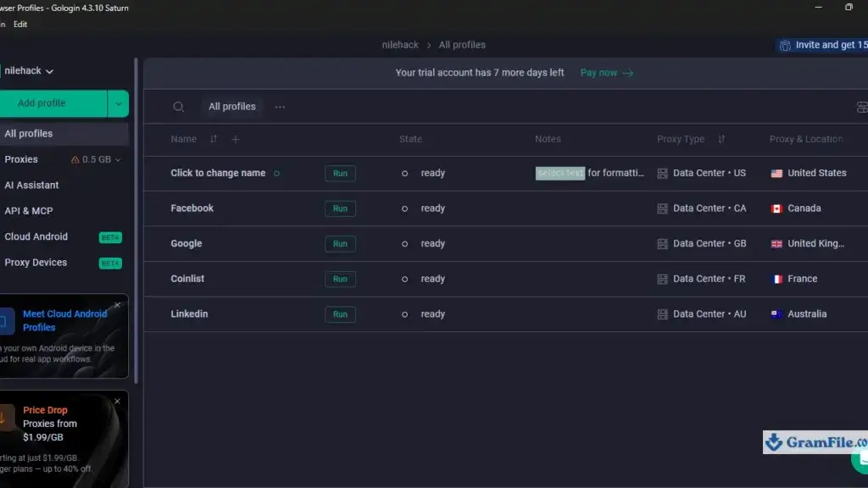Click status circle next to Click to change name
The height and width of the screenshot is (488, 868).
tap(277, 173)
